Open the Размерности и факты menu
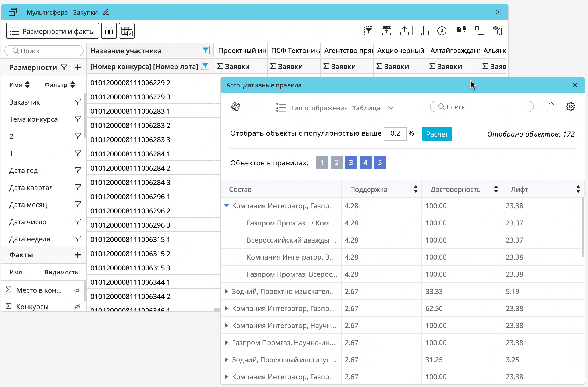Viewport: 588px width, 387px height. (x=52, y=31)
